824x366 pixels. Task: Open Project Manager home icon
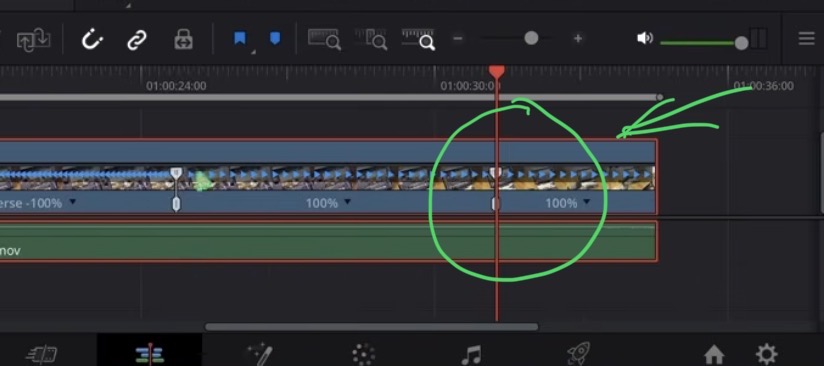pos(714,355)
